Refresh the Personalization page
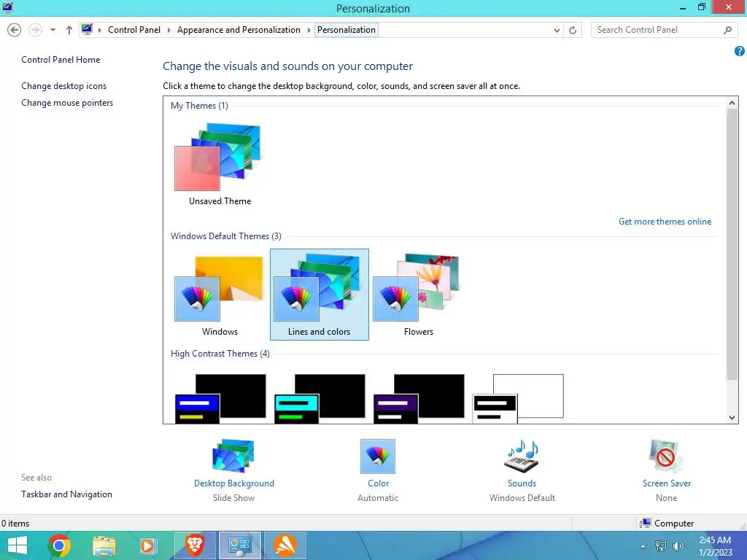The width and height of the screenshot is (747, 560). point(573,30)
